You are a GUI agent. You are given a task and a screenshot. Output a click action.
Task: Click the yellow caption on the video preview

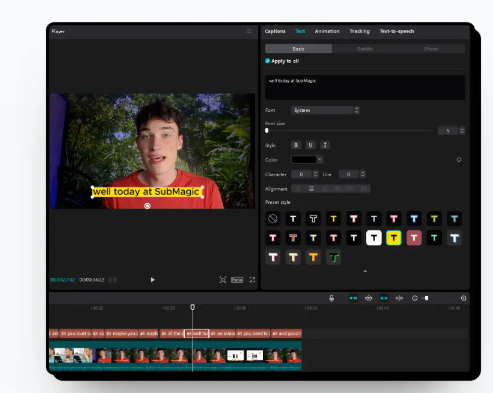(x=147, y=192)
